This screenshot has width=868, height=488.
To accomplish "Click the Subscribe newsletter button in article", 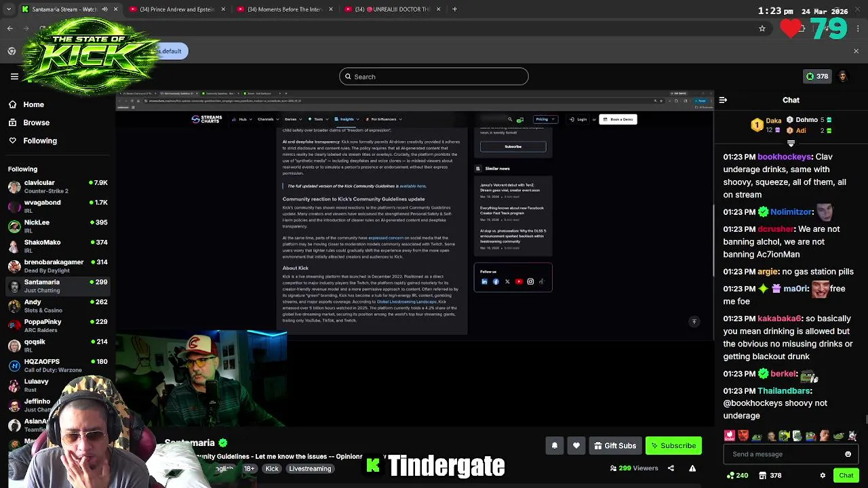I will click(513, 146).
